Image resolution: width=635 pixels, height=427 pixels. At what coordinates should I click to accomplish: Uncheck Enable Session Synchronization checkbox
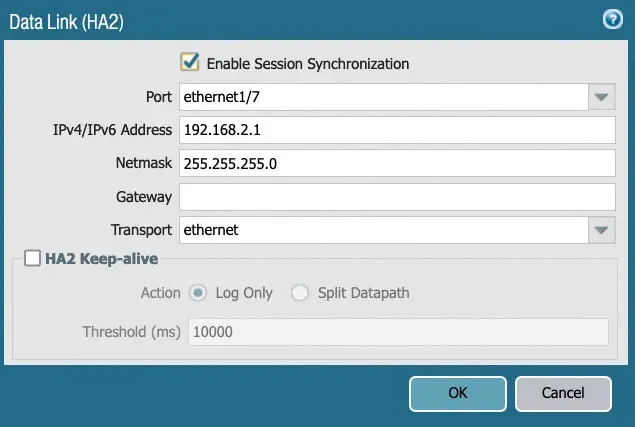coord(190,62)
